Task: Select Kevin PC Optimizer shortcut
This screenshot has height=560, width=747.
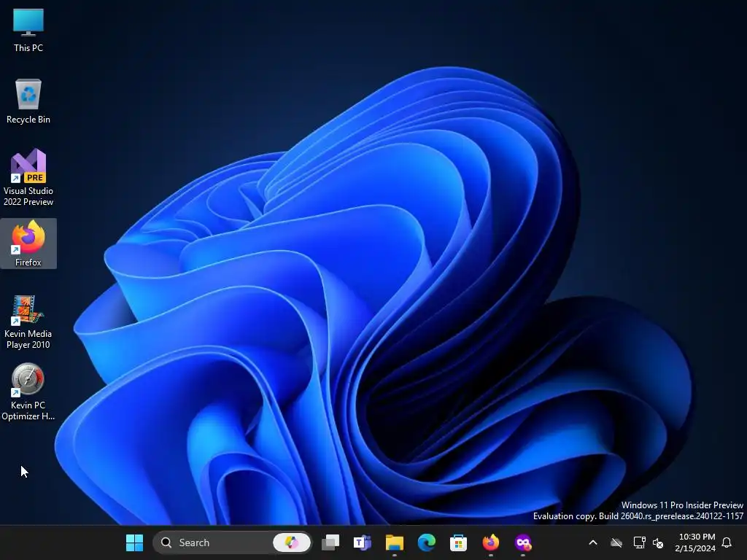Action: tap(28, 392)
